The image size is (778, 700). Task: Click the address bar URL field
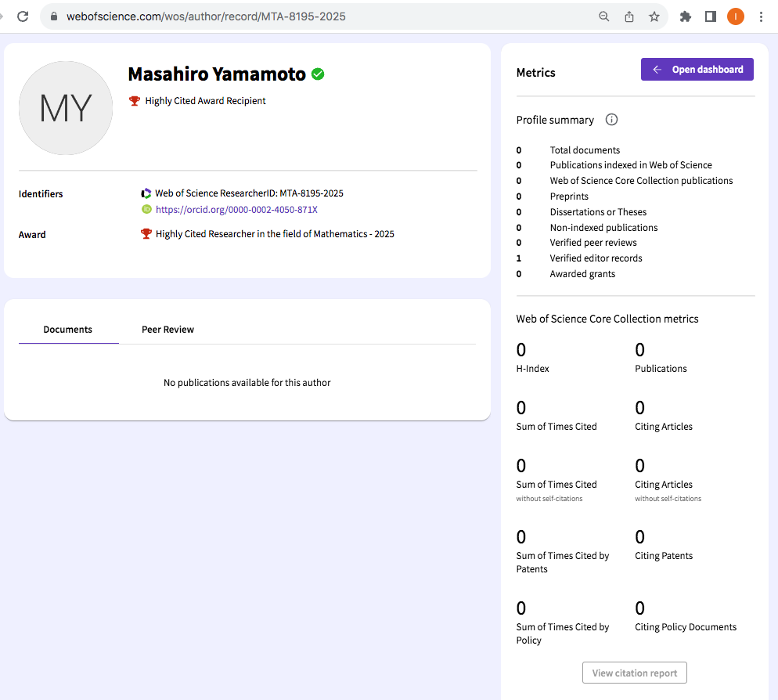tap(313, 16)
